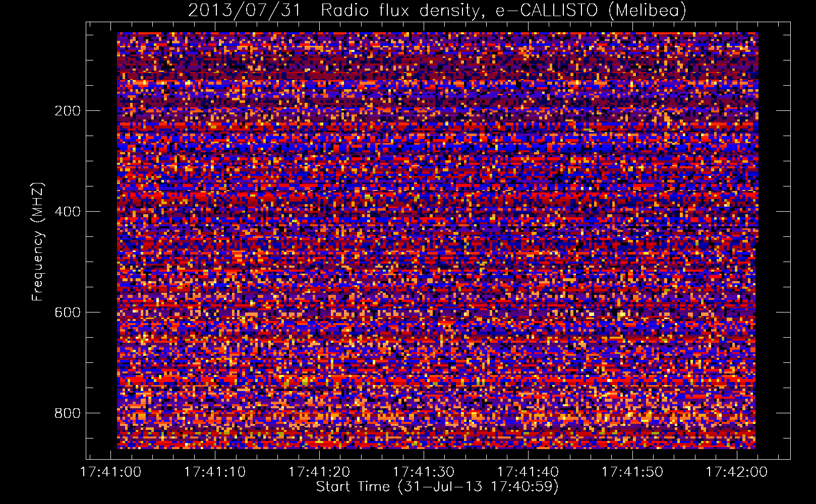Click inside the radio spectrogram image
The height and width of the screenshot is (504, 816).
437,240
